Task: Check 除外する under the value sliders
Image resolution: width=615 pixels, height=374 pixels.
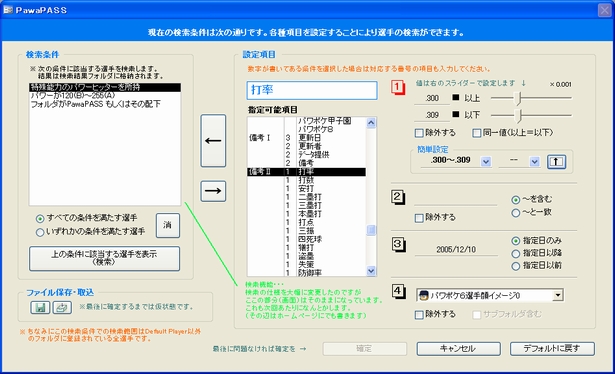Action: [x=419, y=133]
